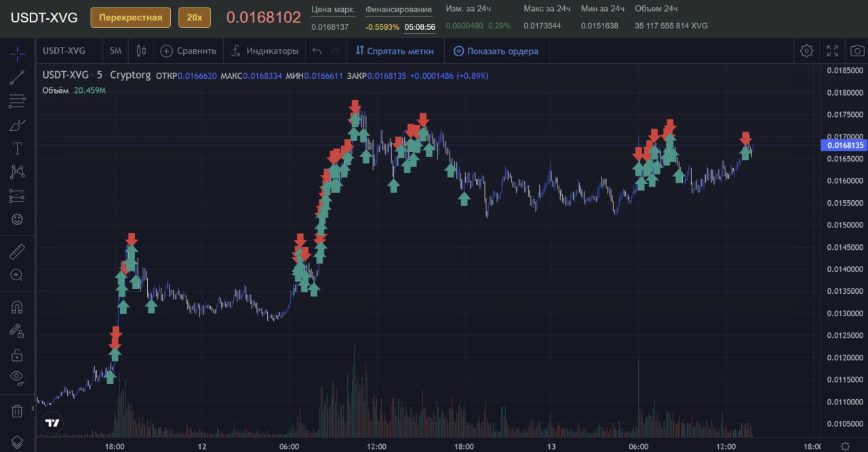This screenshot has height=452, width=868.
Task: Toggle Показать ордера
Action: [496, 51]
